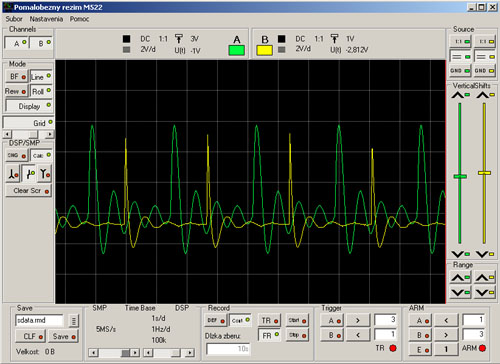Image resolution: width=500 pixels, height=364 pixels.
Task: Click channel A vertical shift up arrow
Action: [x=461, y=95]
